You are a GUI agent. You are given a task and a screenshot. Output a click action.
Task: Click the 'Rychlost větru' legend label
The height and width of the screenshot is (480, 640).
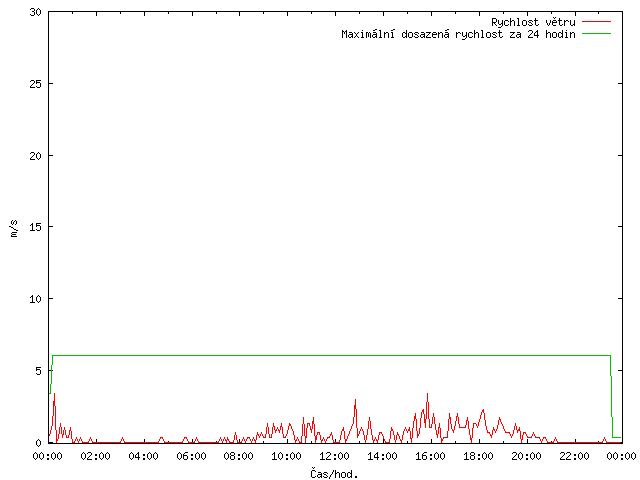[533, 22]
